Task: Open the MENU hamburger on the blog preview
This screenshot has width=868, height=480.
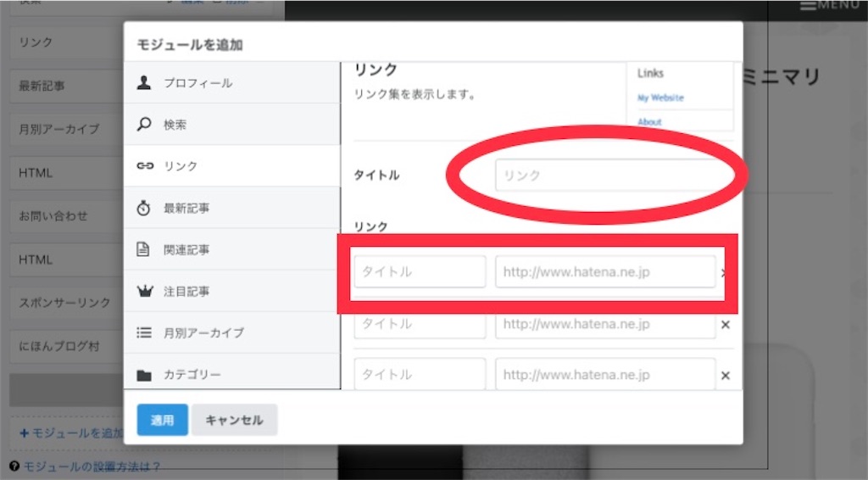Action: [829, 5]
